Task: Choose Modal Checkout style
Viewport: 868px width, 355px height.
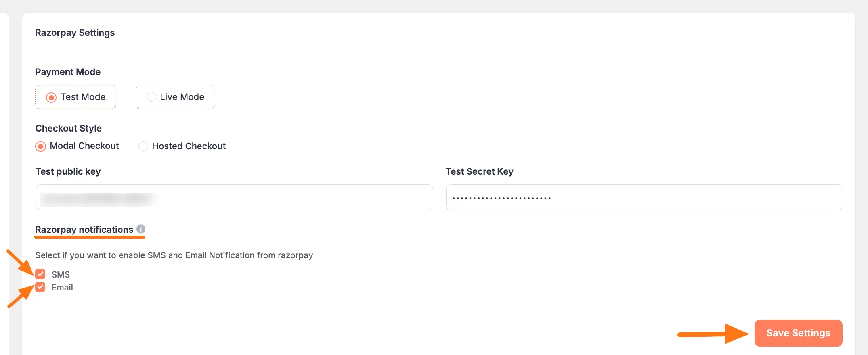Action: [40, 146]
